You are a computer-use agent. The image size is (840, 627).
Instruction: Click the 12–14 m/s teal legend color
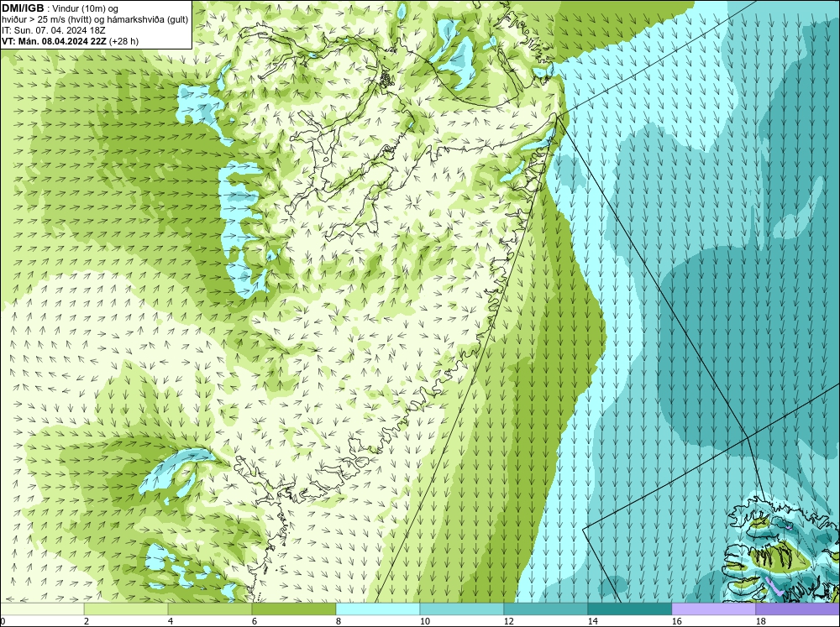(x=546, y=609)
